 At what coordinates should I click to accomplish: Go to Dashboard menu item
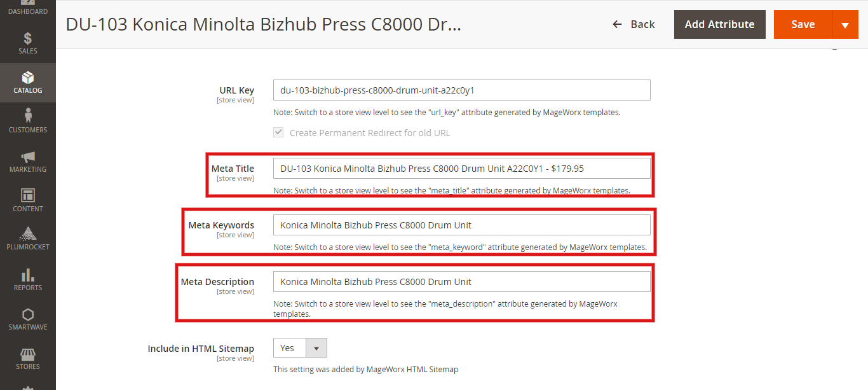(28, 9)
